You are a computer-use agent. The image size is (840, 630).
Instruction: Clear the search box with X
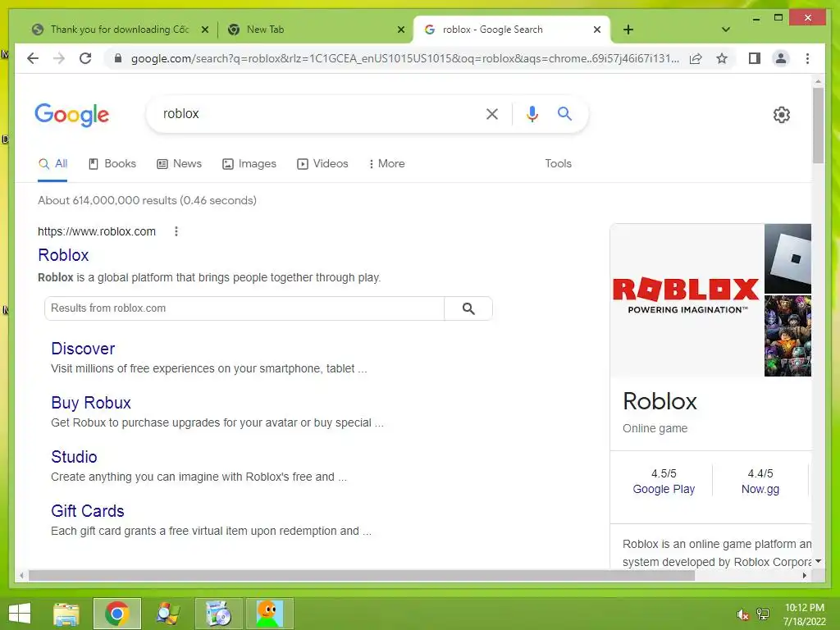[492, 113]
